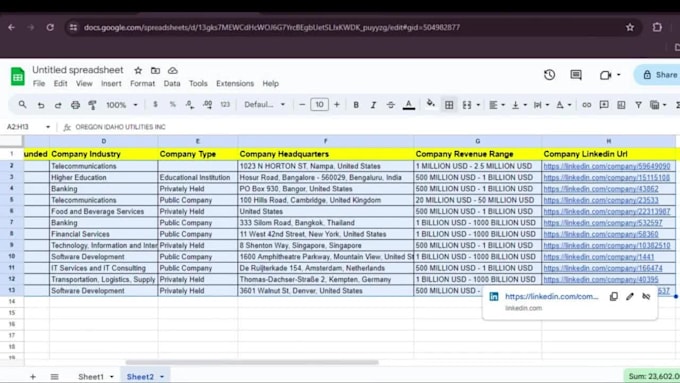
Task: Toggle italic formatting
Action: [373, 105]
